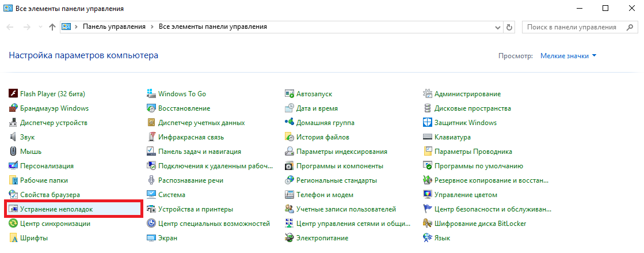This screenshot has height=253, width=644.
Task: Open Центр управления сетями link
Action: 353,224
